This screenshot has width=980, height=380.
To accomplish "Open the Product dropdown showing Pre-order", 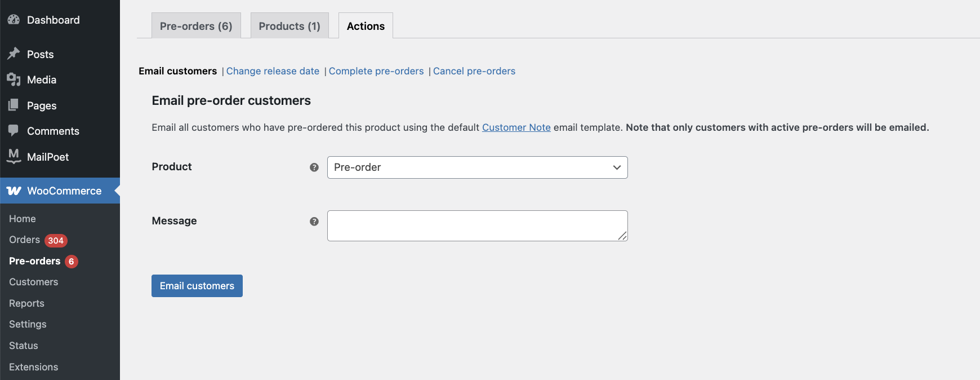I will pyautogui.click(x=477, y=167).
